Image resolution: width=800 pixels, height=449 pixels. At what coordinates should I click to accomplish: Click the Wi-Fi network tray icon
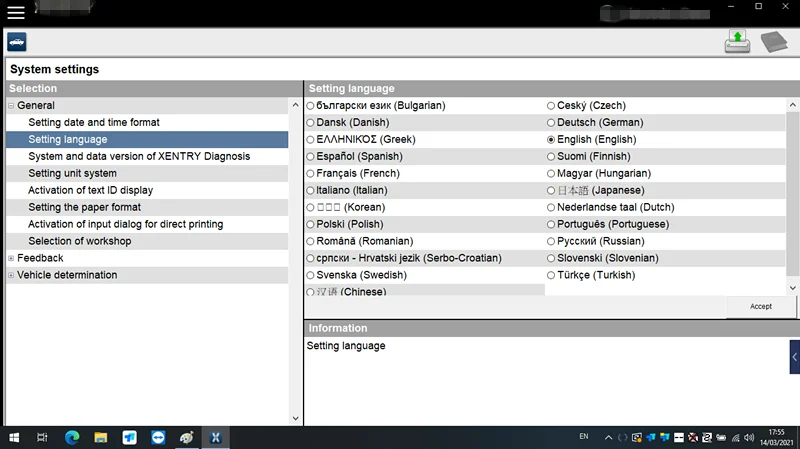tap(735, 438)
